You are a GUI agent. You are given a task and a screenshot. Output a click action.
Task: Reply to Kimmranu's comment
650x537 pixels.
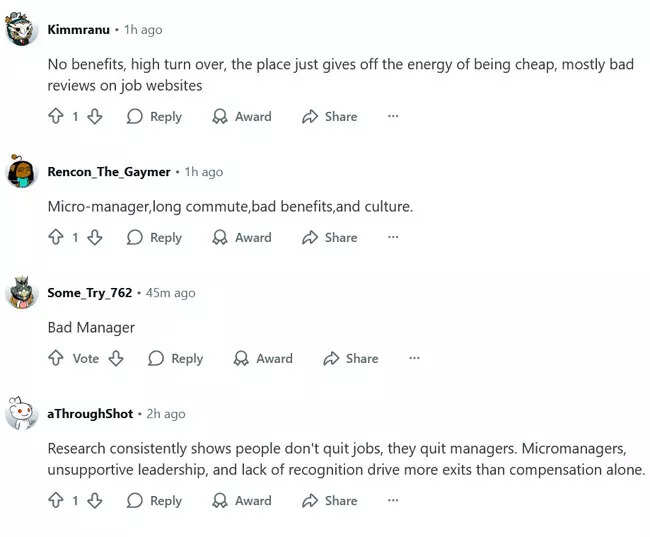pos(154,117)
